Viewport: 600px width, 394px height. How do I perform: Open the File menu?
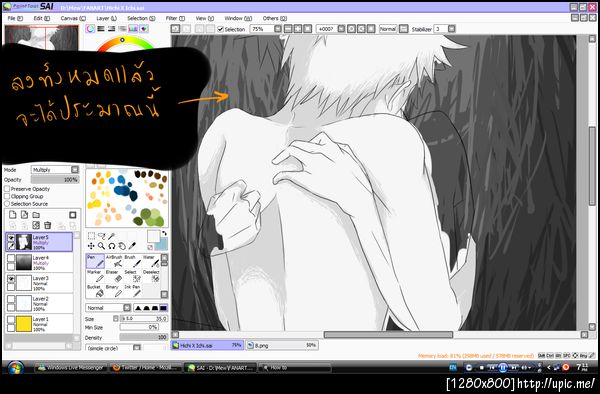point(15,18)
